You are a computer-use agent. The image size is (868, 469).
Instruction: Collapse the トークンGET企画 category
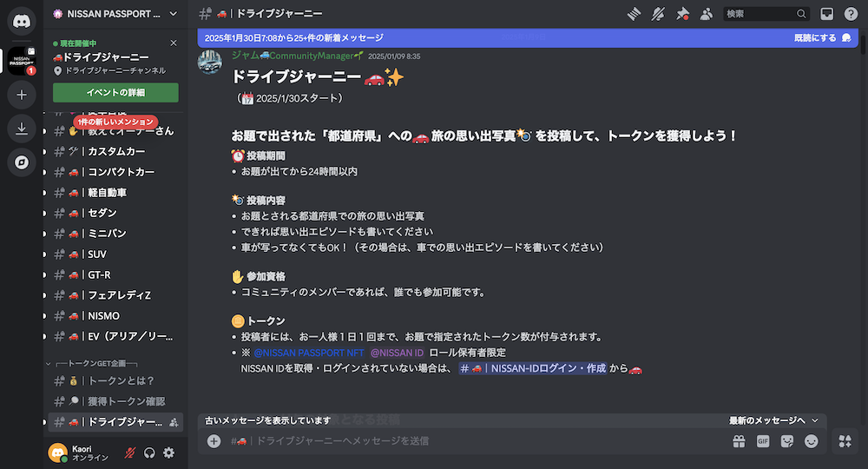[x=92, y=363]
